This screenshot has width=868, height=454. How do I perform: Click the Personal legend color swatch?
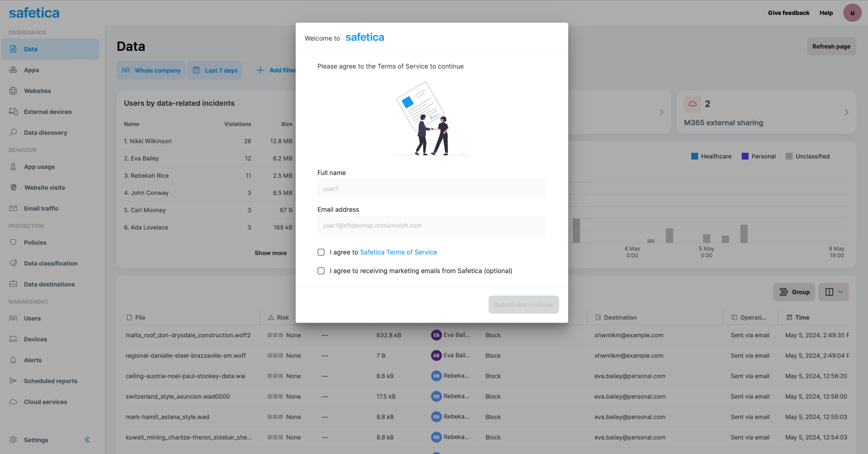745,156
